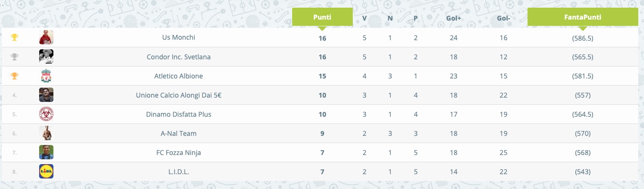Open the Atletico Albione team name link
The width and height of the screenshot is (644, 189).
(x=179, y=76)
